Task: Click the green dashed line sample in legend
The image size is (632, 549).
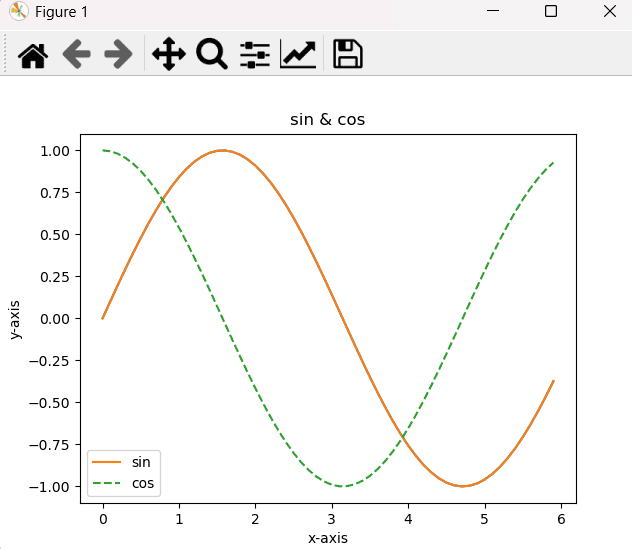Action: (108, 483)
